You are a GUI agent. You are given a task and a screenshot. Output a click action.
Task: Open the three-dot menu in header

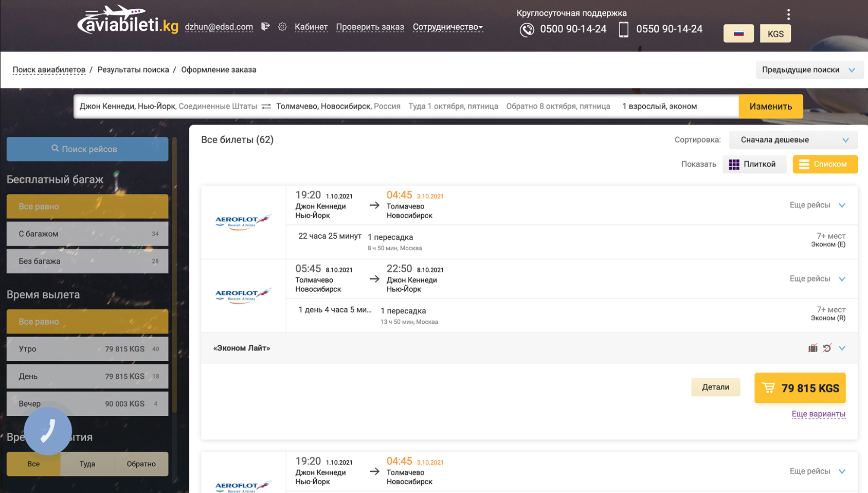[x=788, y=14]
